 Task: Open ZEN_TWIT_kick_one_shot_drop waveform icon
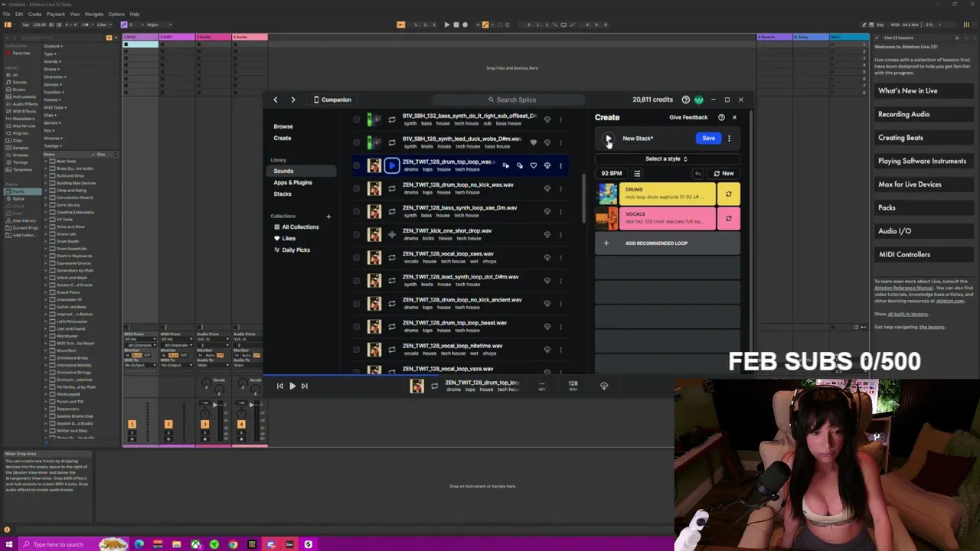tap(391, 235)
